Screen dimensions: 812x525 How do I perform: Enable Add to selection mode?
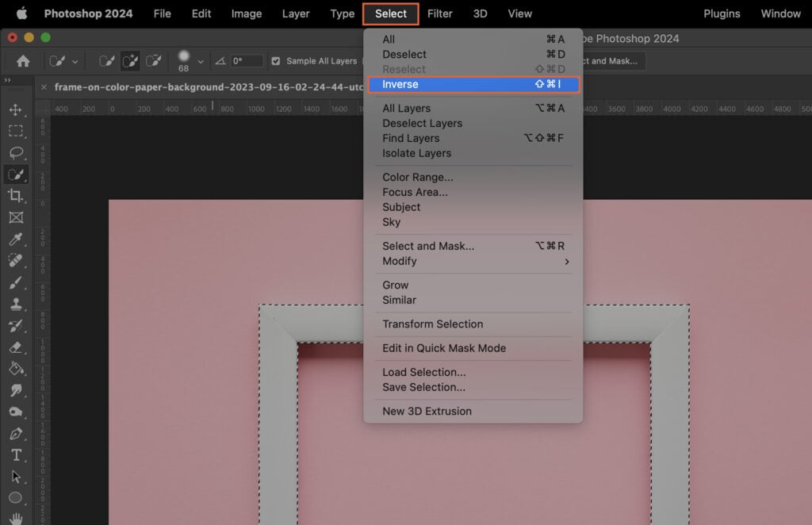[x=132, y=60]
